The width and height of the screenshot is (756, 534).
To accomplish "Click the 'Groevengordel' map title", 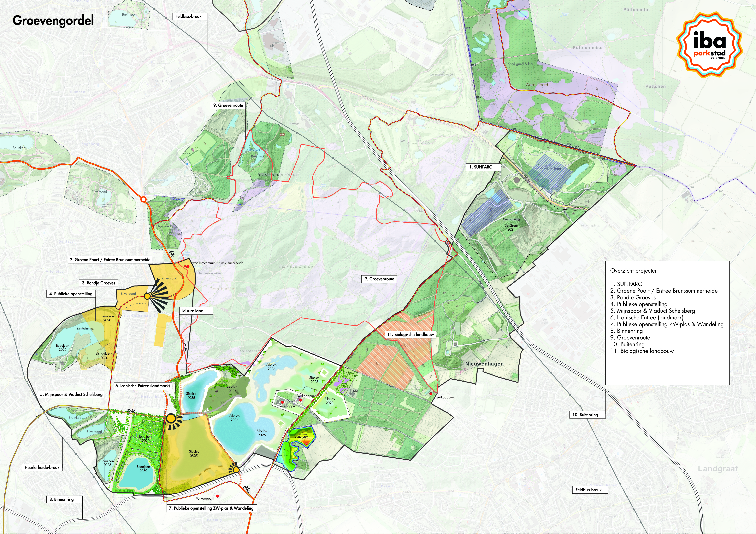I will point(53,20).
